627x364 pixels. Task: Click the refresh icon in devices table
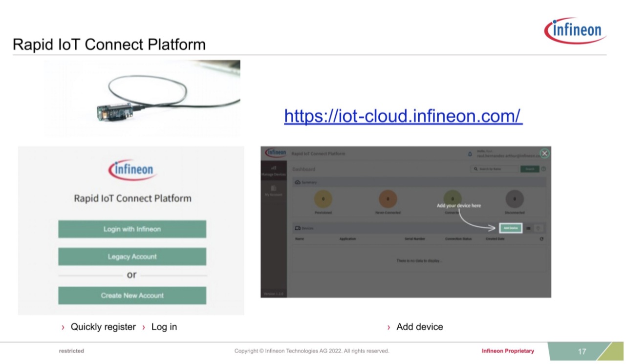coord(541,239)
